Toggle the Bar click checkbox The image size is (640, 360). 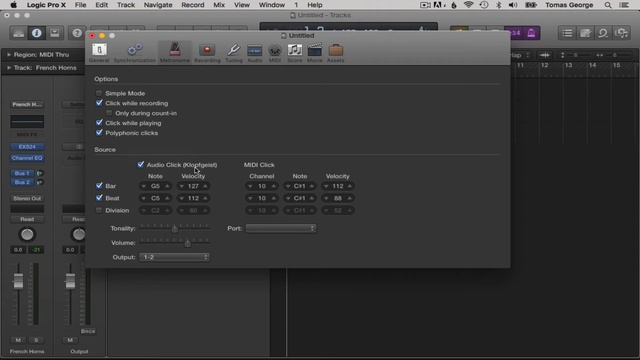coord(99,186)
